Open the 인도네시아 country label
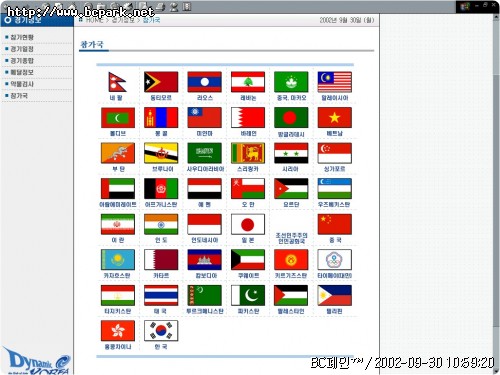 pos(204,240)
